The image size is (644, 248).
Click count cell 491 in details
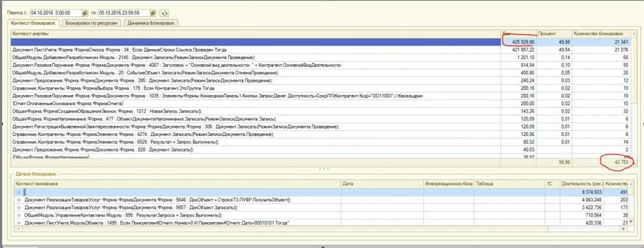tap(616, 192)
